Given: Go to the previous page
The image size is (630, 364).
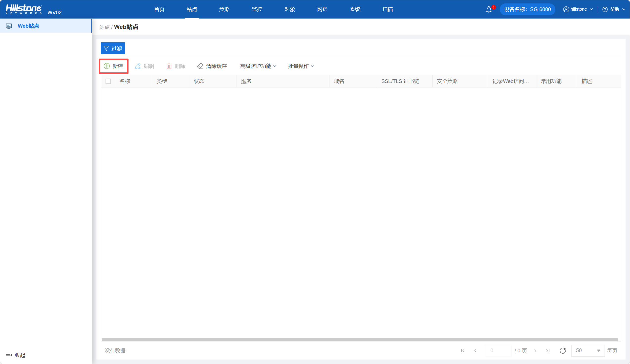Looking at the screenshot, I should 475,350.
